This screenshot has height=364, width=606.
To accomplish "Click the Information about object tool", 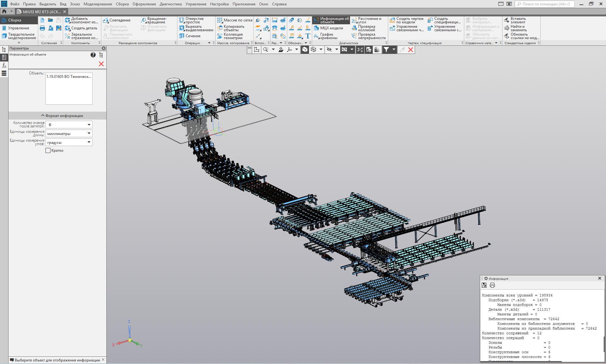I will [x=331, y=20].
